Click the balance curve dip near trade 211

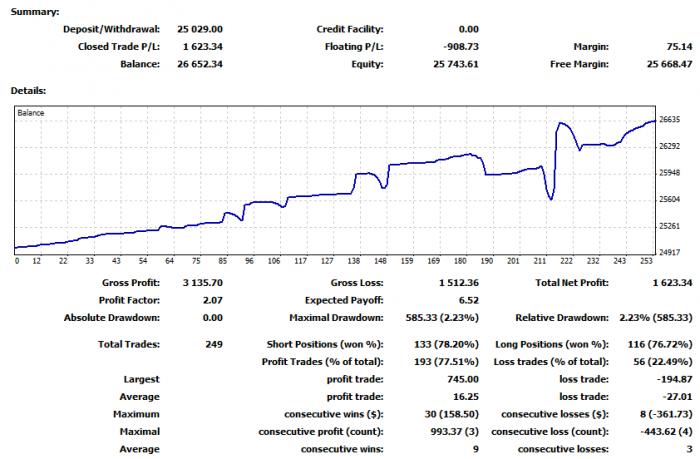(551, 198)
